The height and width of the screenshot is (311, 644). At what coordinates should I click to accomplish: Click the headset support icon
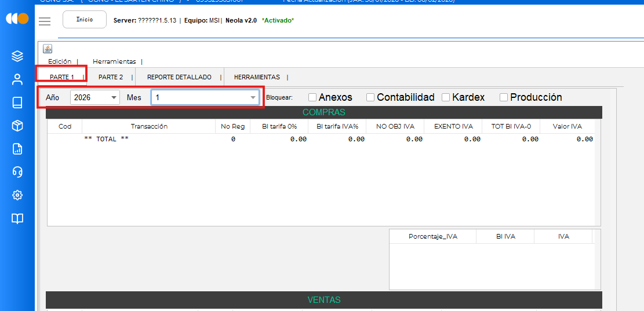(17, 172)
